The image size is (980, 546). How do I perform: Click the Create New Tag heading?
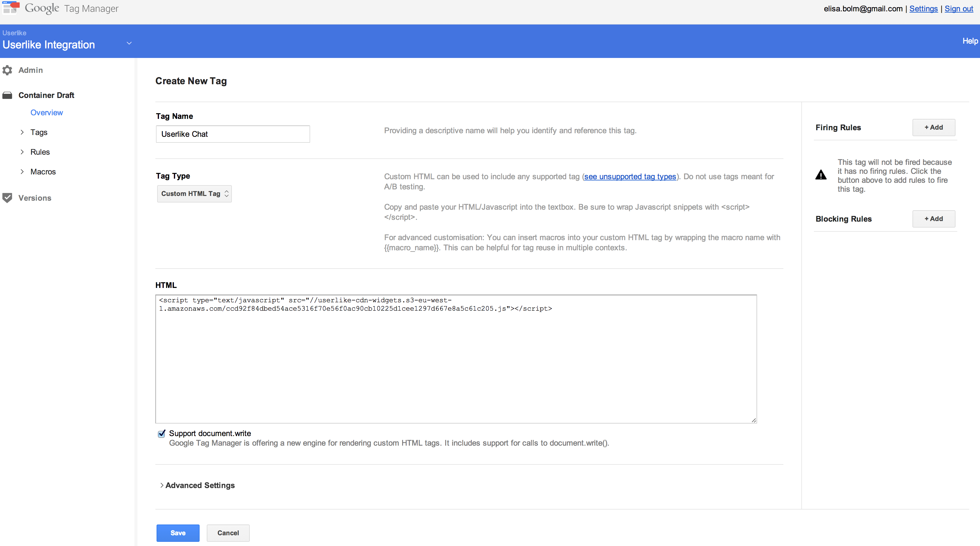coord(191,81)
